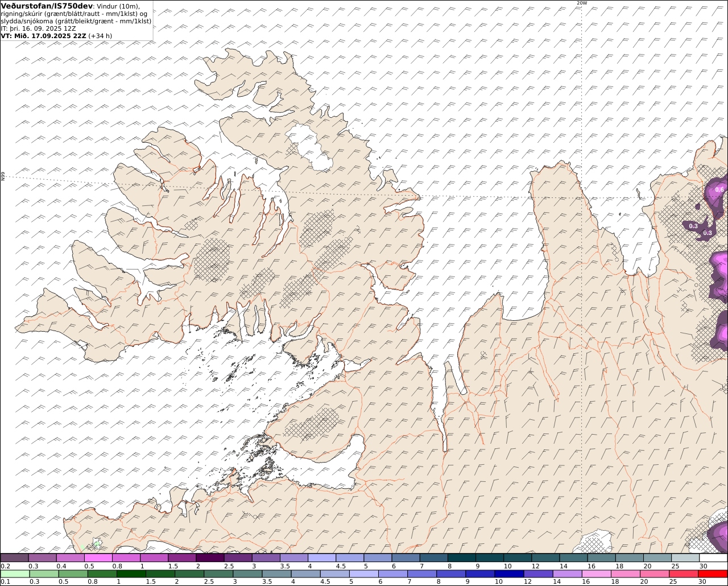This screenshot has height=586, width=728.
Task: Click the pale lavender swatch at snow value 4
Action: pos(322,558)
